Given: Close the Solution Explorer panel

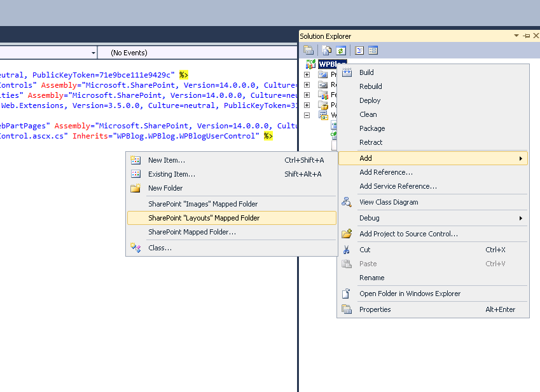Looking at the screenshot, I should (x=536, y=36).
